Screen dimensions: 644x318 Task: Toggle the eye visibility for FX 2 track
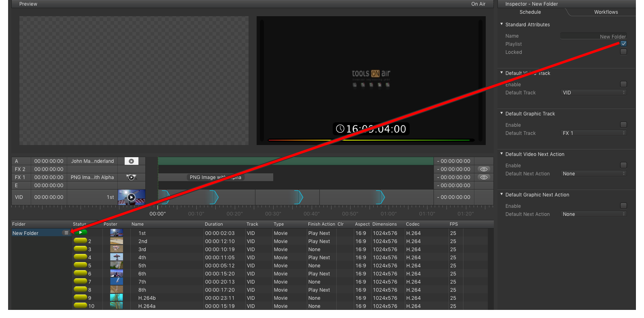coord(484,169)
